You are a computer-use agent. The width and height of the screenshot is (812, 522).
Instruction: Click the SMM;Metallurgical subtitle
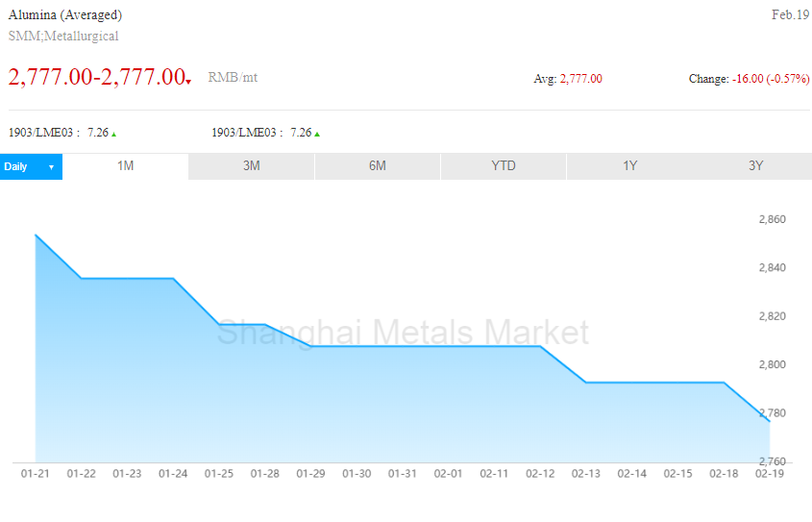(x=63, y=37)
